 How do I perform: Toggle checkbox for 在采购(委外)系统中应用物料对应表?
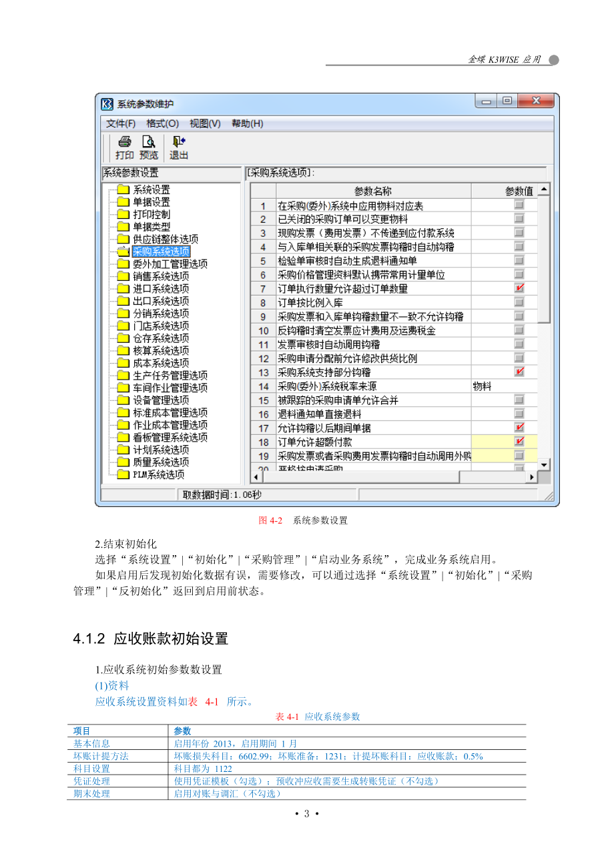[519, 205]
